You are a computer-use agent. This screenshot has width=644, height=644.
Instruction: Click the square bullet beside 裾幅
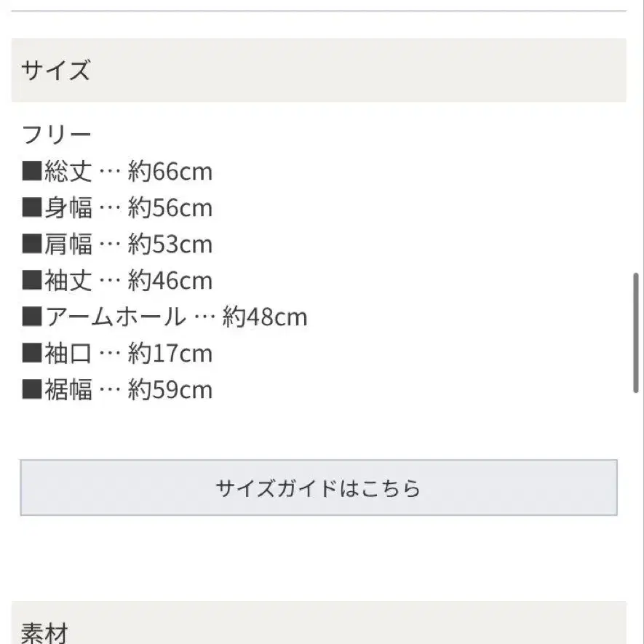coord(31,390)
